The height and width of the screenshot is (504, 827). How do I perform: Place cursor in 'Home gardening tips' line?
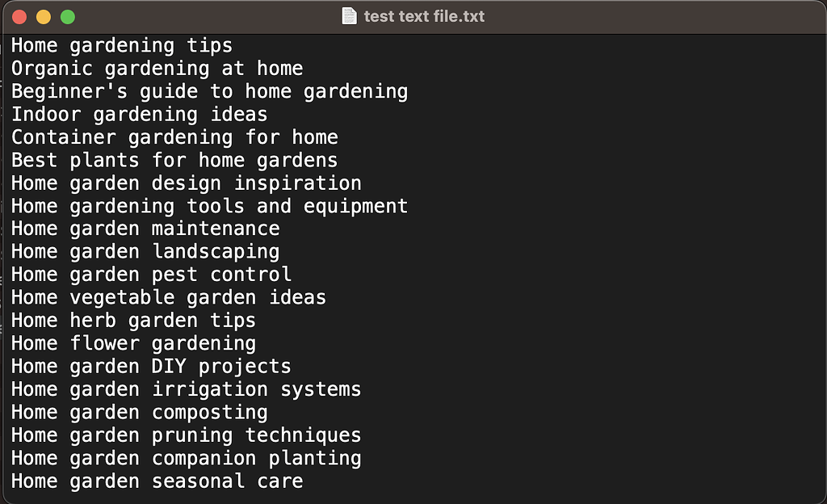(x=122, y=46)
